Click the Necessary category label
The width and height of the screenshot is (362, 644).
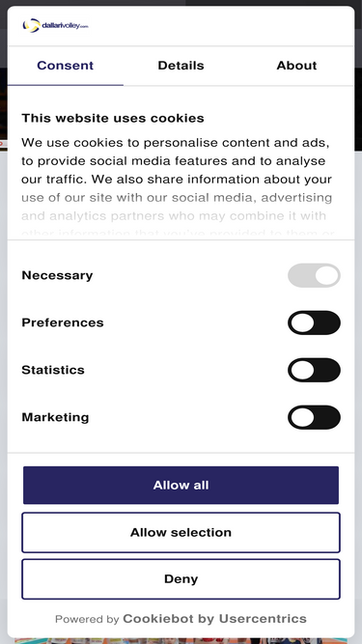[x=57, y=275]
